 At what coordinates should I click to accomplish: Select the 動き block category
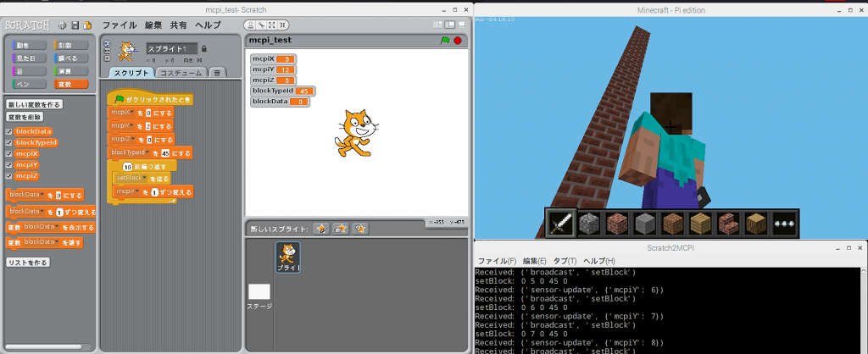pyautogui.click(x=28, y=45)
